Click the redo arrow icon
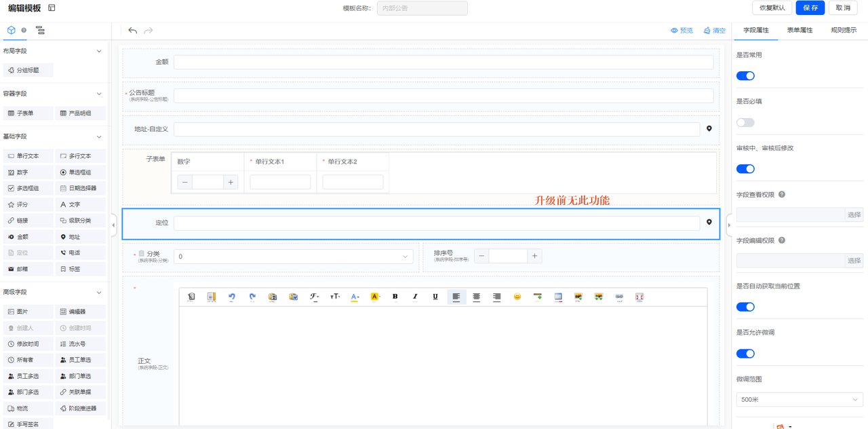 148,31
